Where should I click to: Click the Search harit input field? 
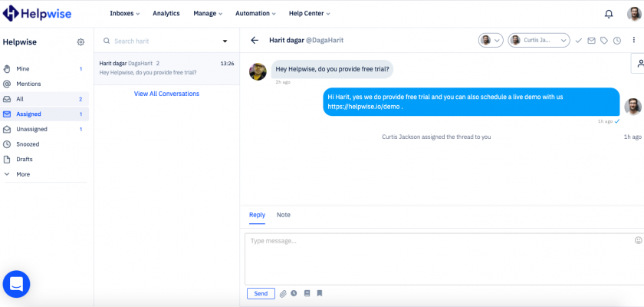point(164,41)
